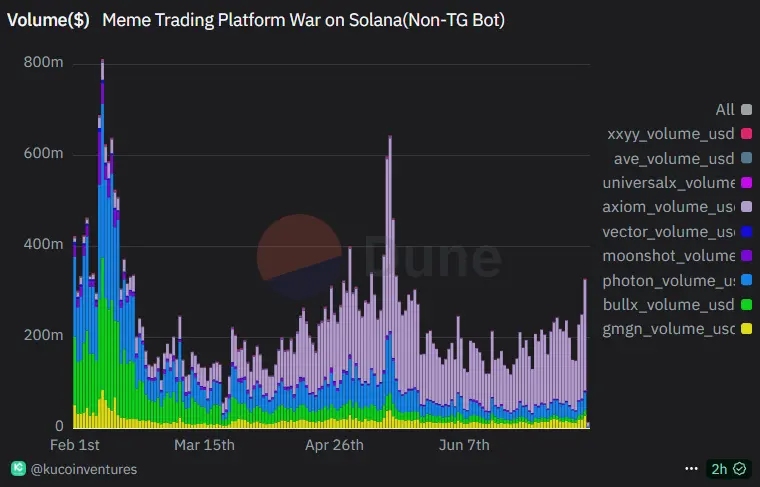
Task: Click the Volume($) chart heading
Action: click(x=48, y=20)
